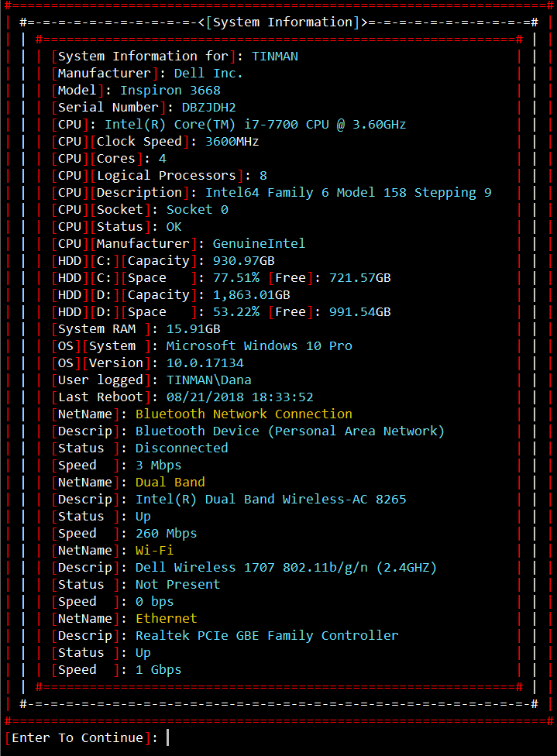557x756 pixels.
Task: Click the last reboot timestamp
Action: [240, 397]
